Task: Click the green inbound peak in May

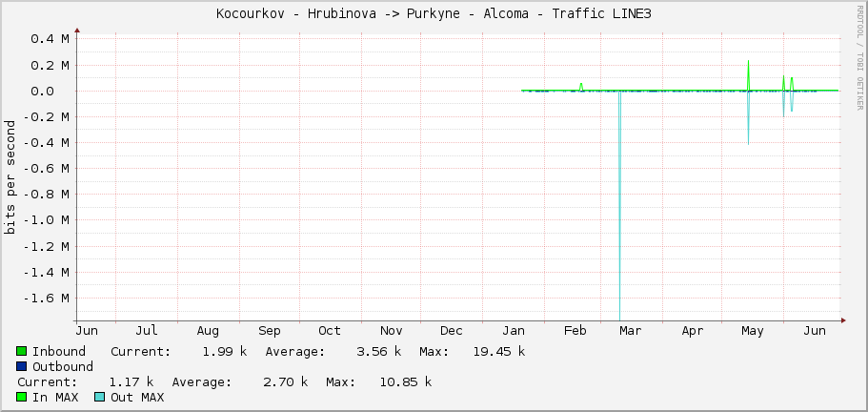Action: tap(749, 74)
